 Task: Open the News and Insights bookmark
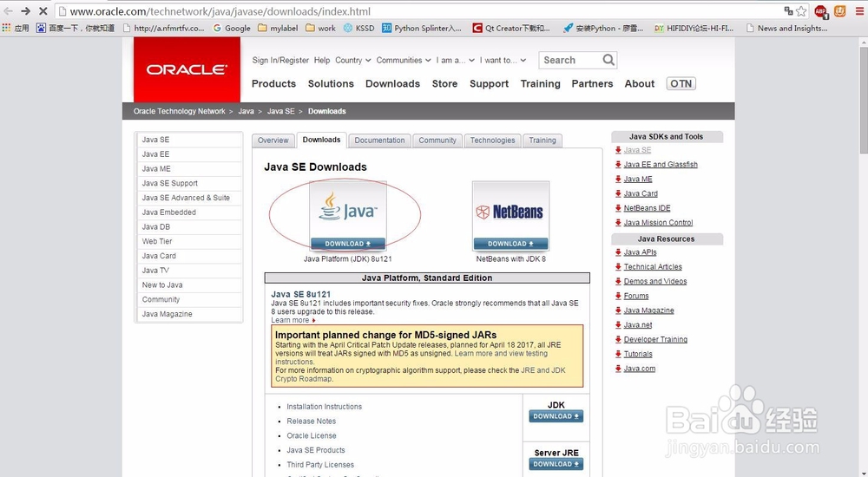(x=786, y=28)
